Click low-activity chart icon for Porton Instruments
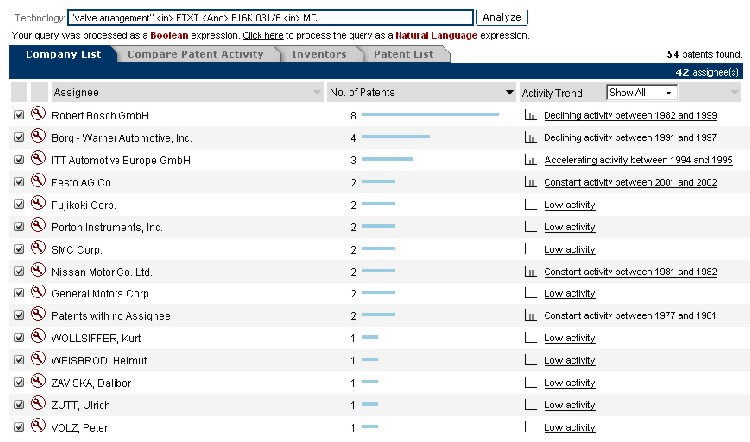The height and width of the screenshot is (442, 750). pyautogui.click(x=530, y=226)
